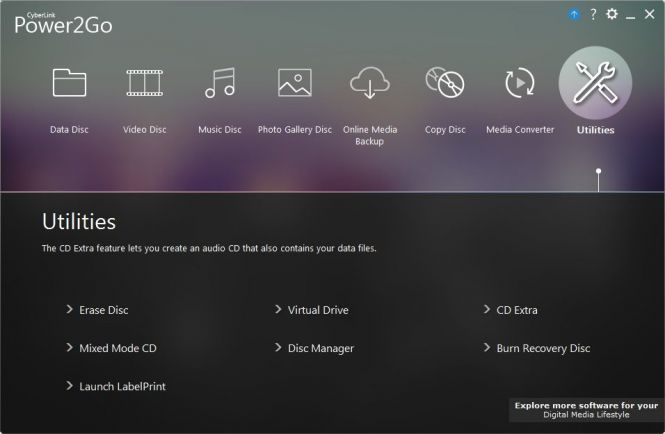Open the Copy Disc icon

(x=445, y=83)
